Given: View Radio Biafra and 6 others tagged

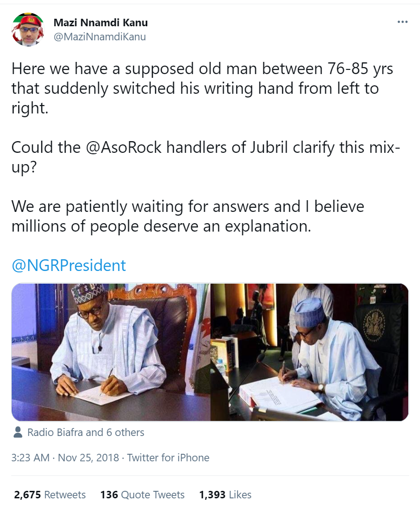Looking at the screenshot, I should pyautogui.click(x=86, y=432).
